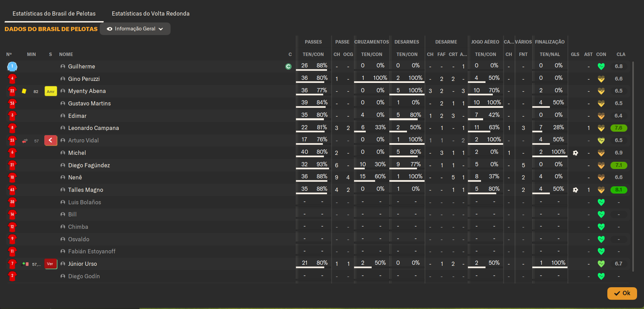Click the player info icon beside Diego Fagúndez

click(x=63, y=165)
